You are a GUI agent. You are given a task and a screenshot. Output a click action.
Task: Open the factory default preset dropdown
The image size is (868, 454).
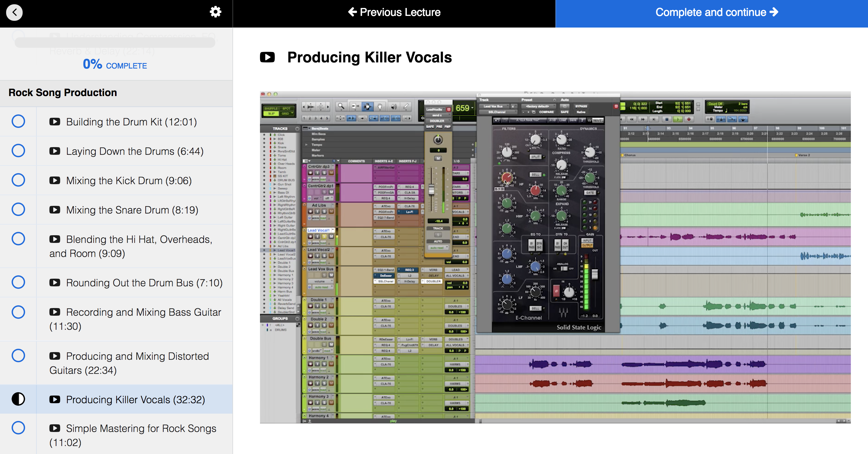coord(539,106)
